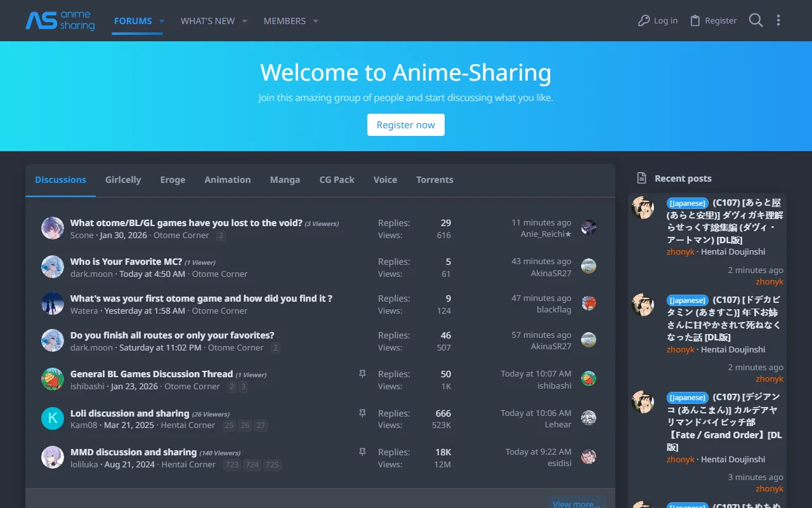Open the Girlcelly tab
The width and height of the screenshot is (812, 508).
[x=123, y=180]
